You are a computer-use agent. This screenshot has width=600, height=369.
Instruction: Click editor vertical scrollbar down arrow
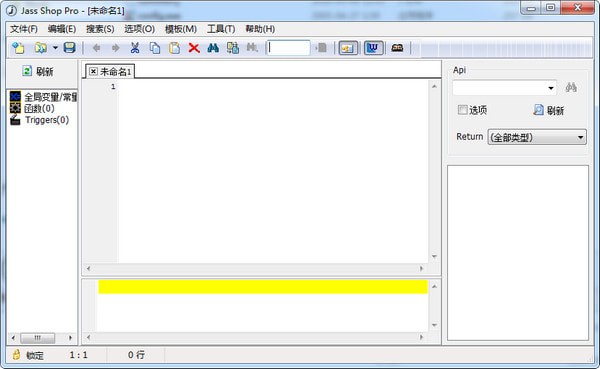(434, 256)
